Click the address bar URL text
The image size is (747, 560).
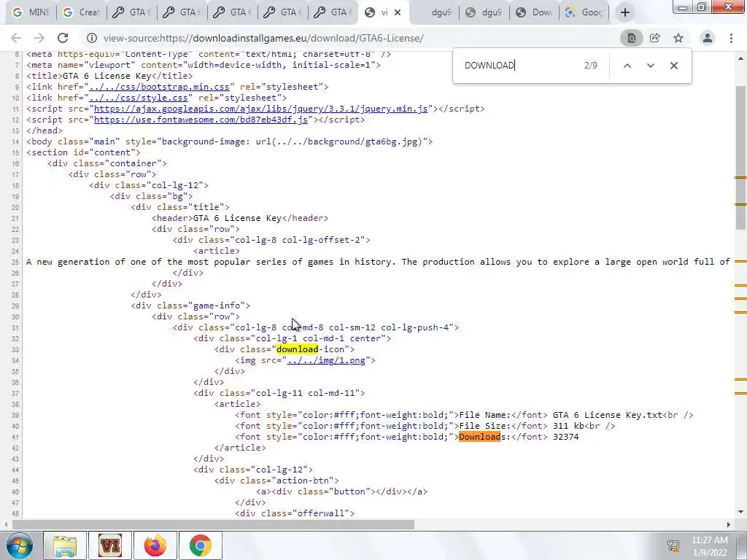coord(263,38)
